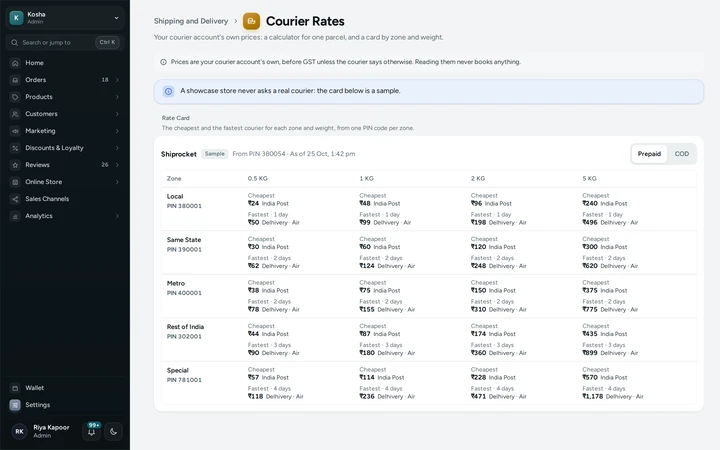Click the 2 KG column header
The image size is (720, 450).
[x=478, y=179]
